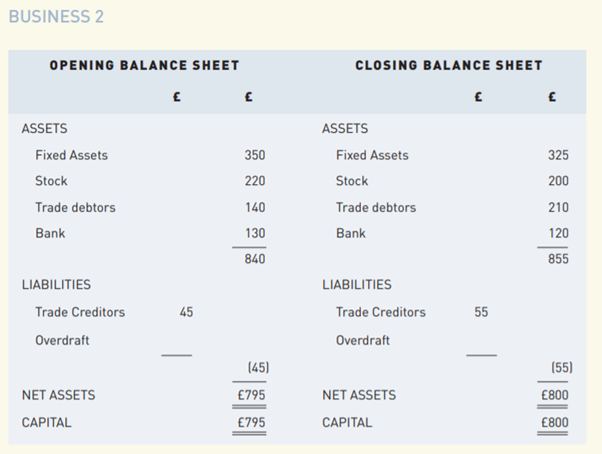Click the closing sheet LIABILITIES label
Image resolution: width=602 pixels, height=454 pixels.
point(357,285)
